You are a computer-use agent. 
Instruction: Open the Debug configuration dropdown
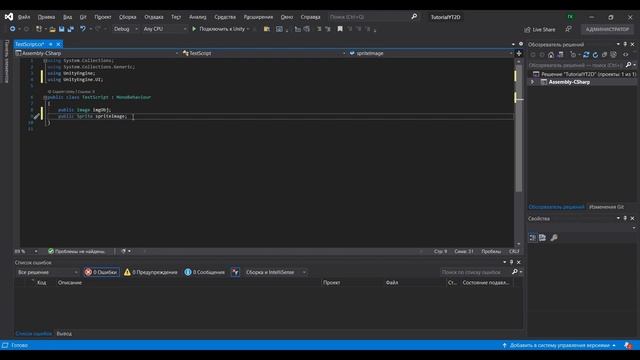coord(125,29)
